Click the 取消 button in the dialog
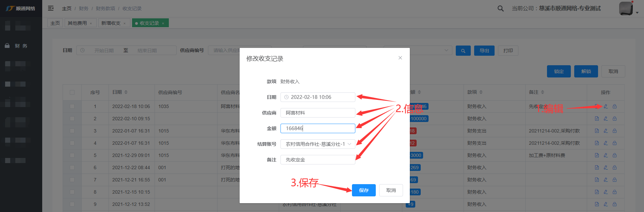 point(391,190)
